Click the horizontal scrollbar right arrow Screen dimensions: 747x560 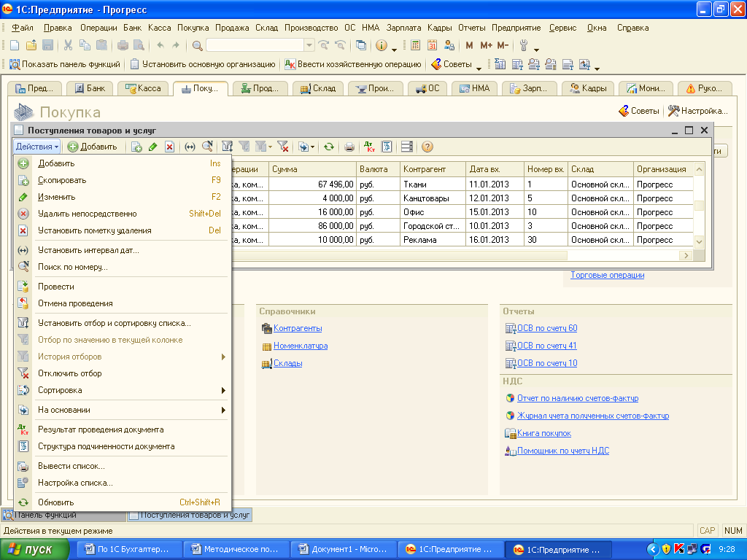click(686, 255)
